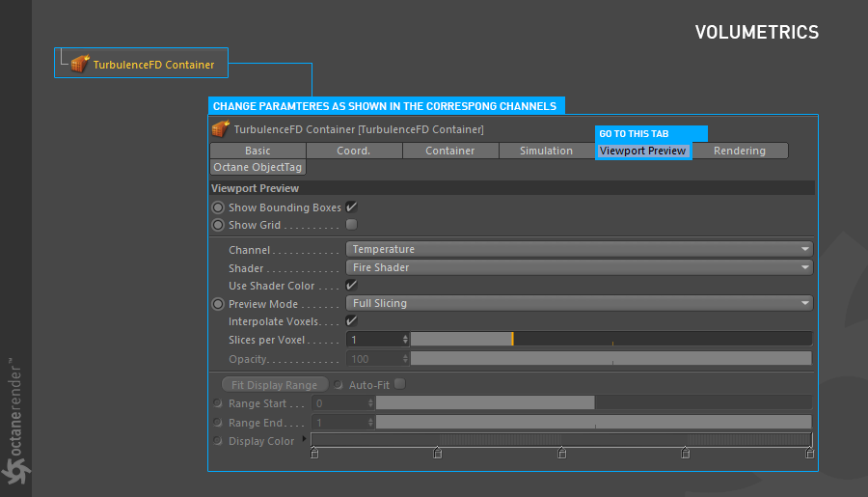868x497 pixels.
Task: Open the Octane ObjectTag tab
Action: (258, 167)
